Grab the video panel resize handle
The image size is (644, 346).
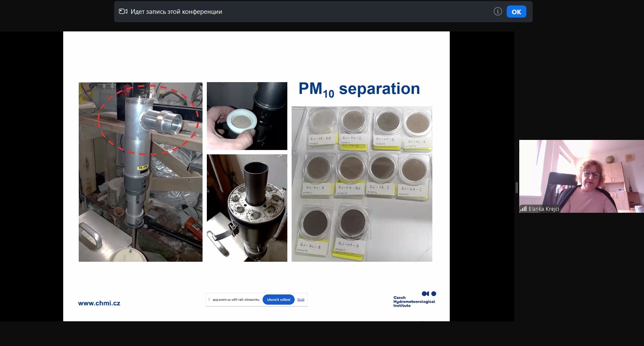[517, 187]
